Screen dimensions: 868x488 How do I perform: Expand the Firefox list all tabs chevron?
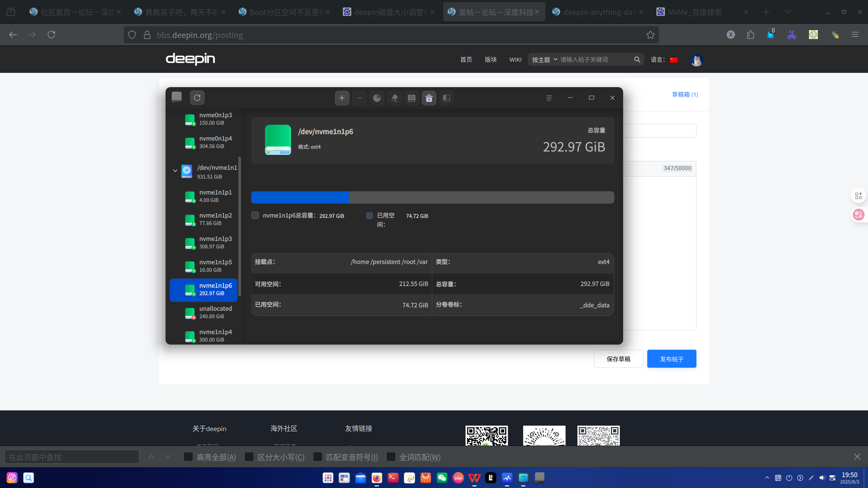(x=788, y=12)
